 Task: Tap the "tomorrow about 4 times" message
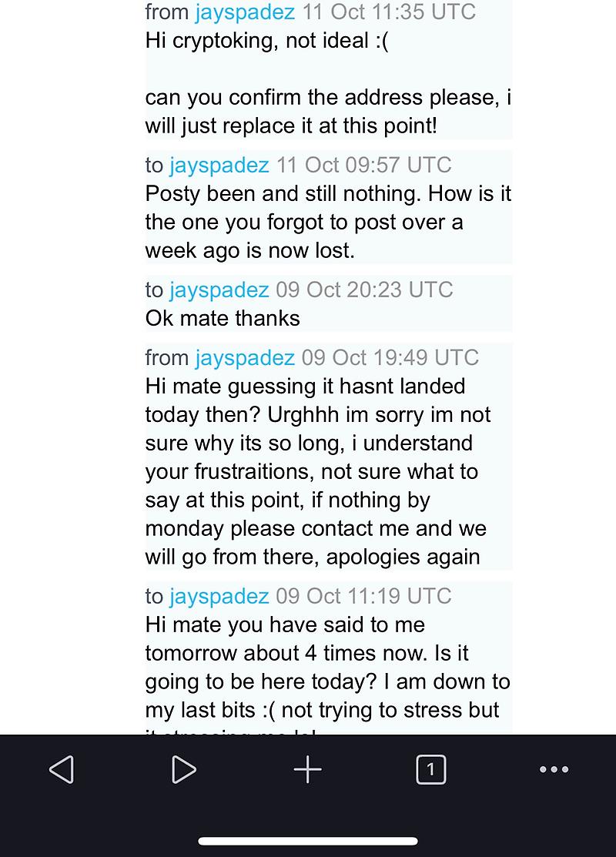[x=327, y=667]
